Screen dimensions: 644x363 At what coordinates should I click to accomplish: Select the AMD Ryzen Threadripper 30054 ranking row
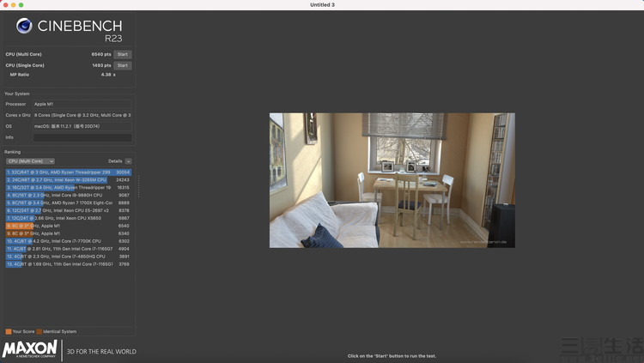pyautogui.click(x=69, y=172)
